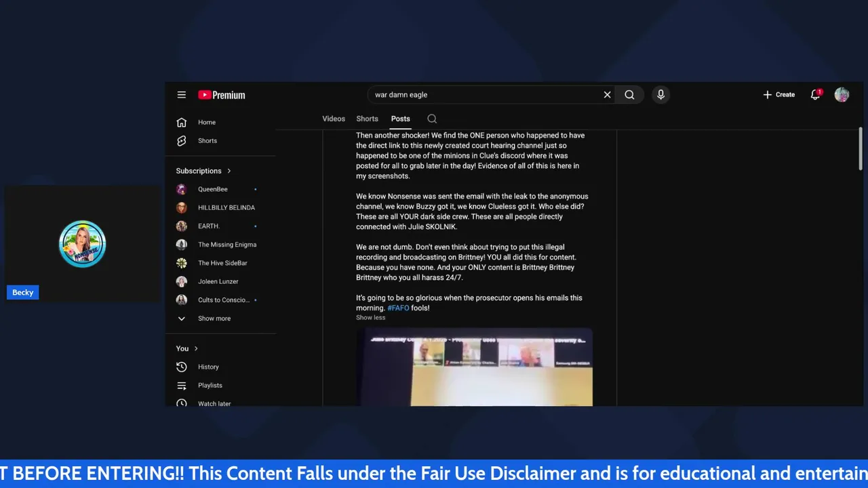The image size is (868, 488).
Task: Click in the search input field
Action: [486, 95]
